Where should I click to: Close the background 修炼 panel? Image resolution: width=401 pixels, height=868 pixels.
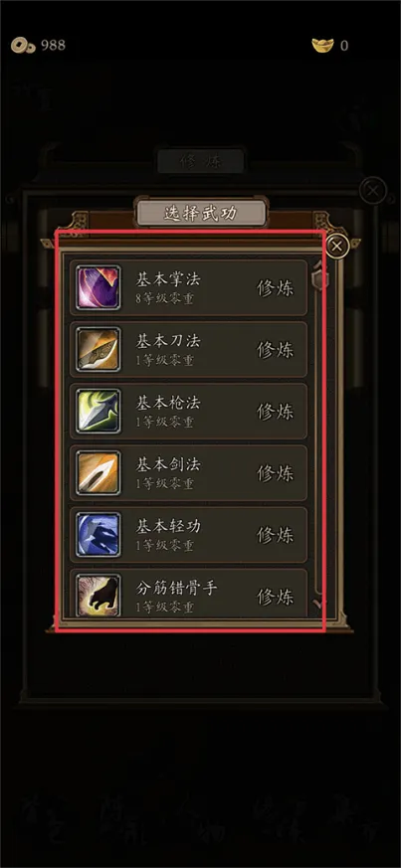[x=373, y=191]
